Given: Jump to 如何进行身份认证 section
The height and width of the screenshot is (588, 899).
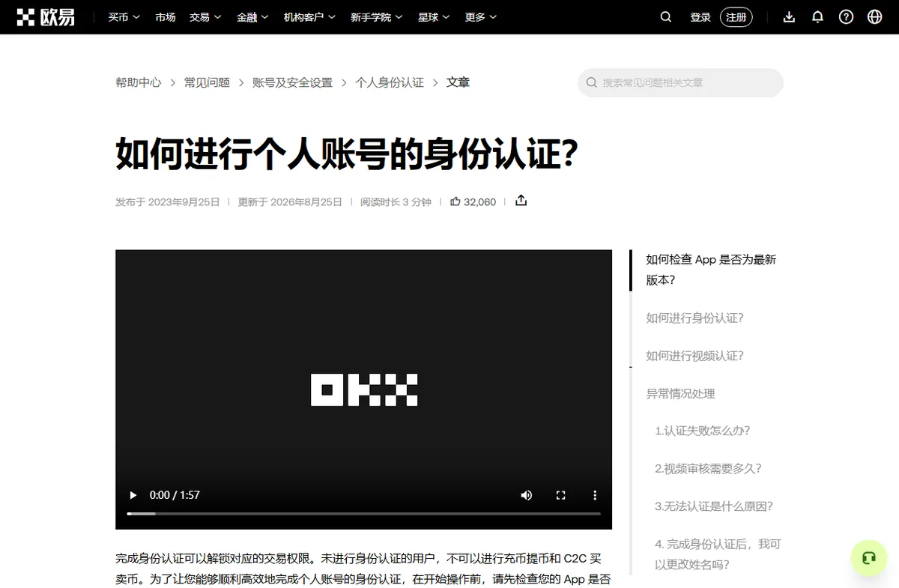Looking at the screenshot, I should (694, 318).
